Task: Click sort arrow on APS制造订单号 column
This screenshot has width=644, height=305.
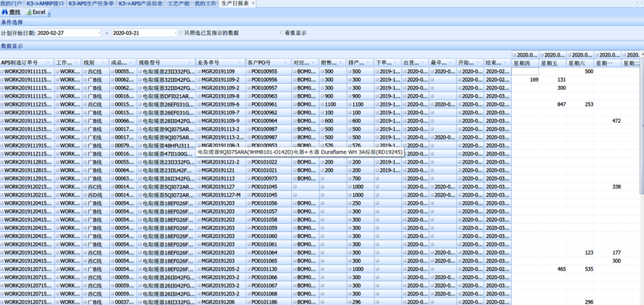Action: click(49, 63)
